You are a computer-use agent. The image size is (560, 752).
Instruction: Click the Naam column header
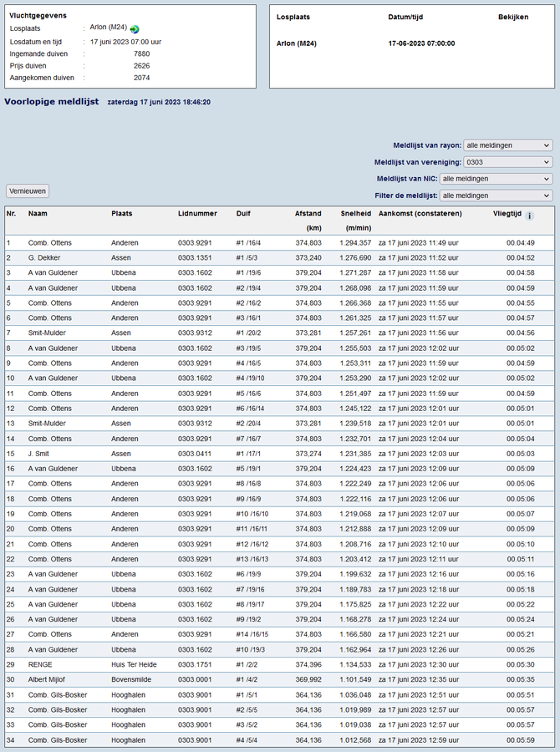pos(38,213)
